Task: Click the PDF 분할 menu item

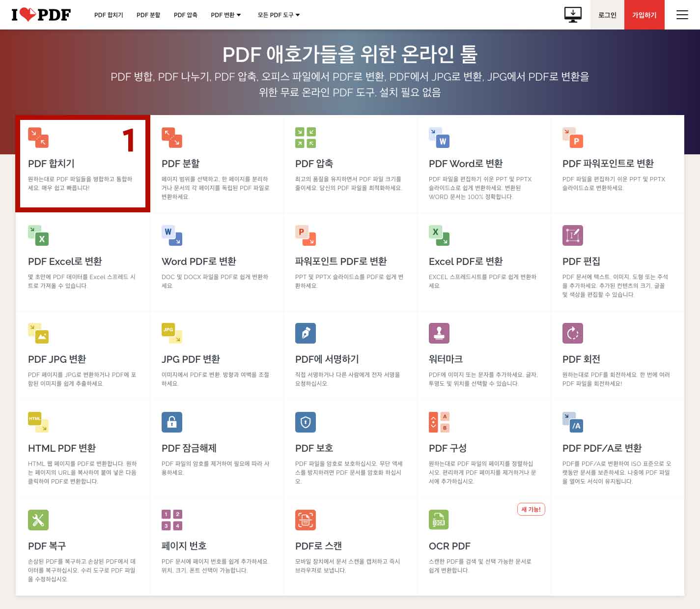Action: pos(148,15)
